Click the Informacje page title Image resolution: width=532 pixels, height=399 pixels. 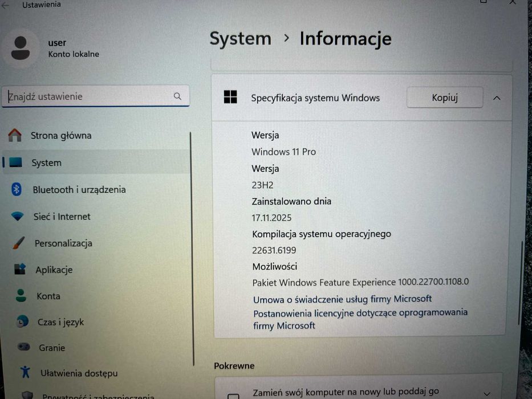(346, 38)
